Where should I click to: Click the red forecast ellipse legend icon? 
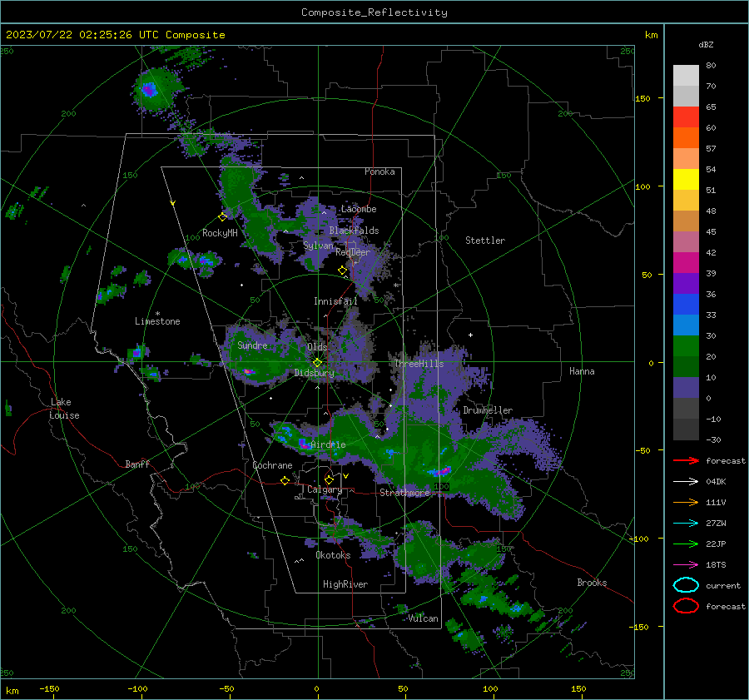[x=686, y=606]
